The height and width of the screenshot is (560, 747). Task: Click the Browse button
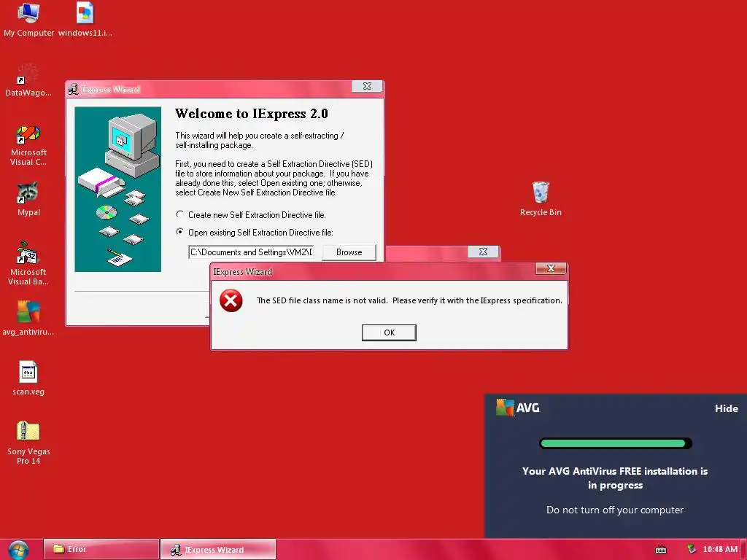[349, 252]
